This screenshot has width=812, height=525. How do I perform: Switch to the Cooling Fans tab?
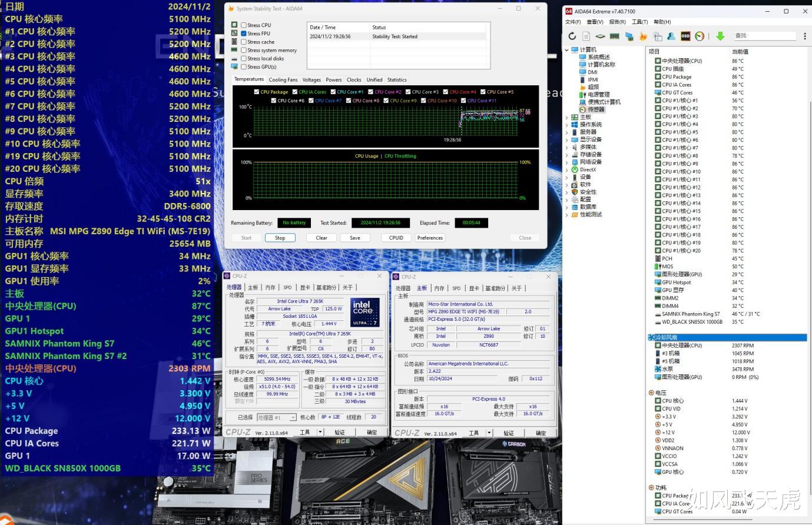283,80
